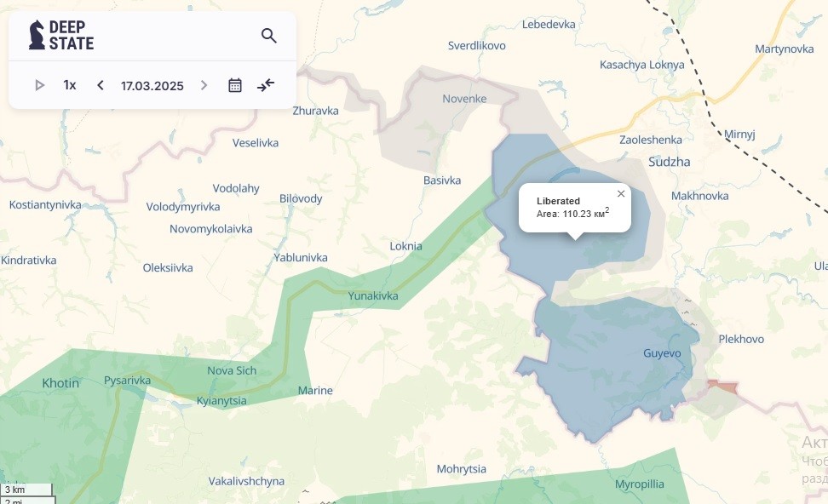This screenshot has height=504, width=828.
Task: Click the Khotin town label
Action: (x=60, y=383)
